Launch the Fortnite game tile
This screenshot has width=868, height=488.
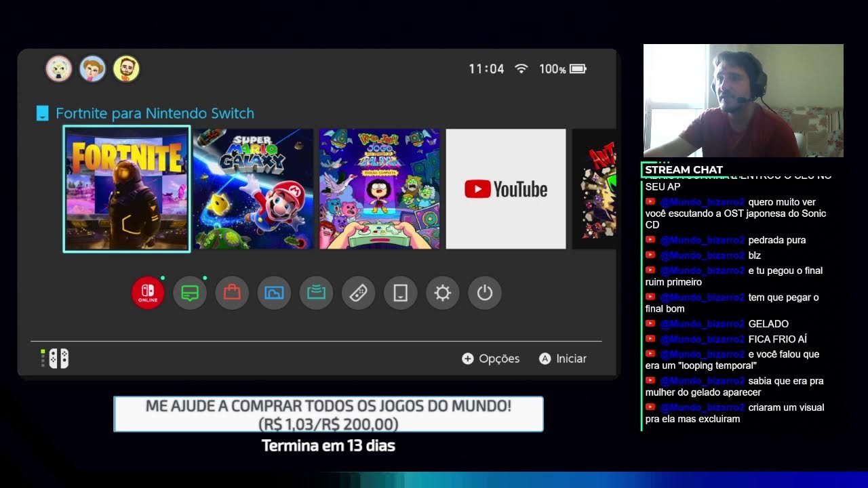coord(126,189)
